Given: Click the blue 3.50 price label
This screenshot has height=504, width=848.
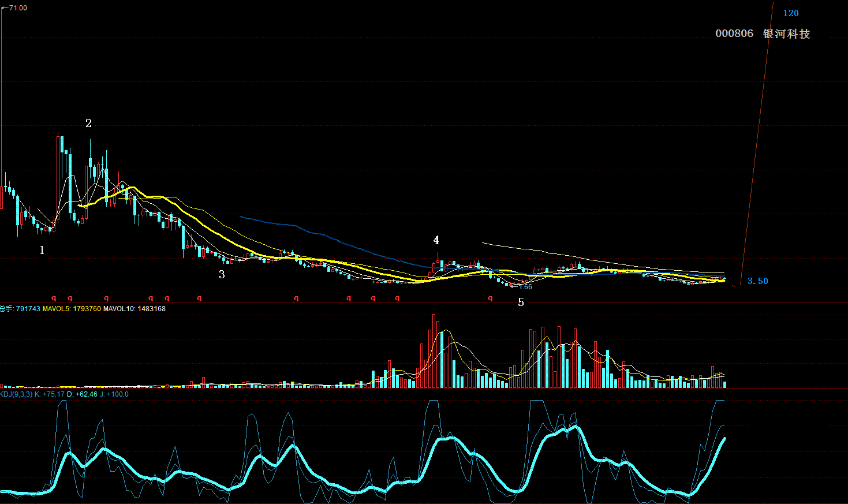Looking at the screenshot, I should [x=758, y=281].
